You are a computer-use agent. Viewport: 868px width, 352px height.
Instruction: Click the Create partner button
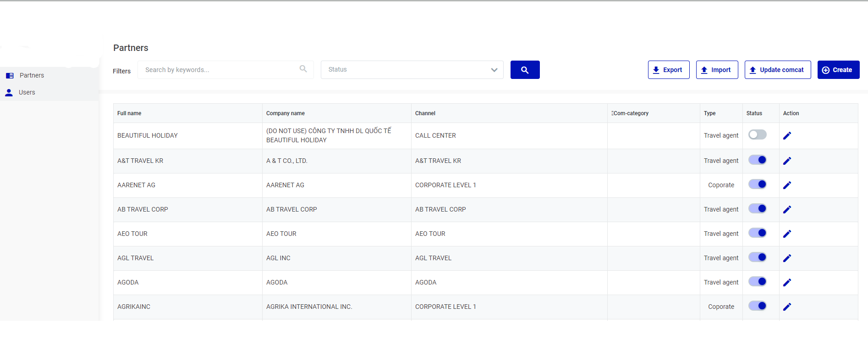pos(838,70)
